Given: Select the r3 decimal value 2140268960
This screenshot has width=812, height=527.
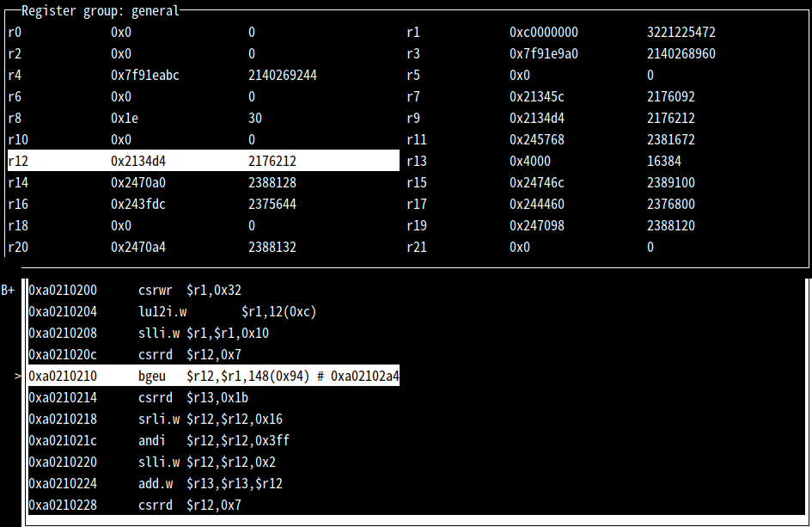Looking at the screenshot, I should (x=681, y=54).
